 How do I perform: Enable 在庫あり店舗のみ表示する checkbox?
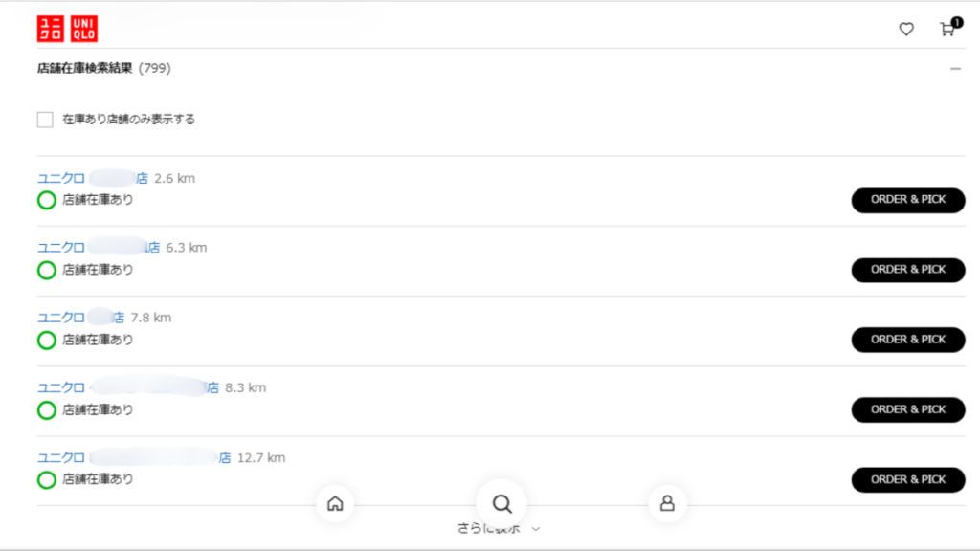[x=45, y=120]
